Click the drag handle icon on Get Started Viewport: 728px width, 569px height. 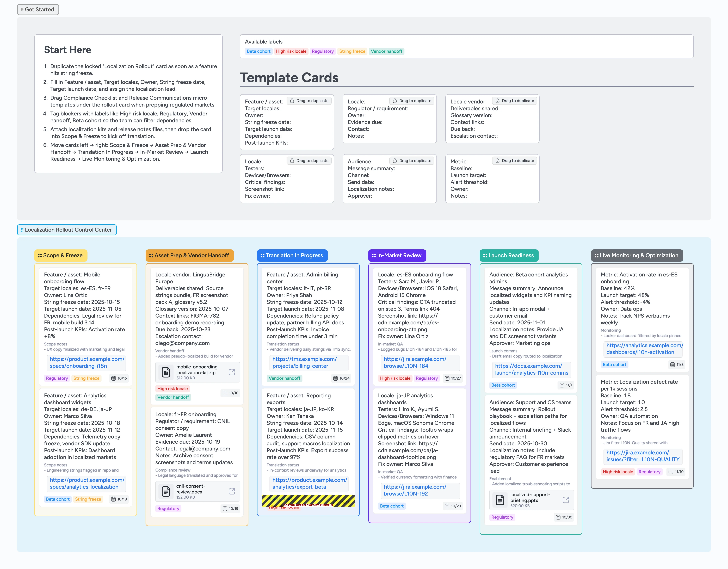tap(22, 9)
